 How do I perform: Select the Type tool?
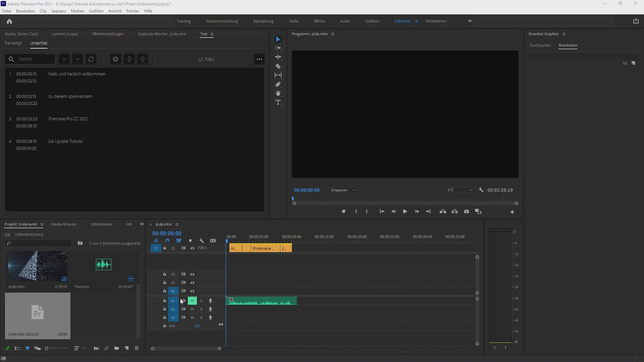pos(278,102)
